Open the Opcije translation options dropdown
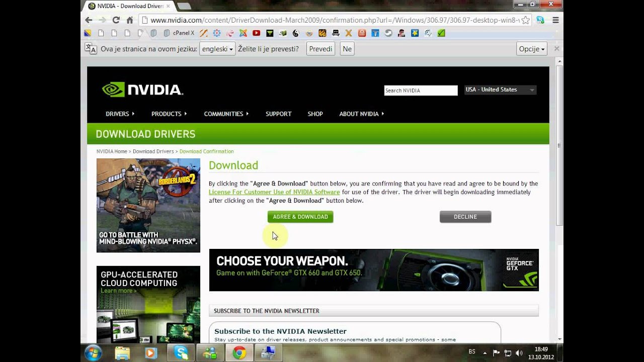This screenshot has height=362, width=644. [532, 49]
